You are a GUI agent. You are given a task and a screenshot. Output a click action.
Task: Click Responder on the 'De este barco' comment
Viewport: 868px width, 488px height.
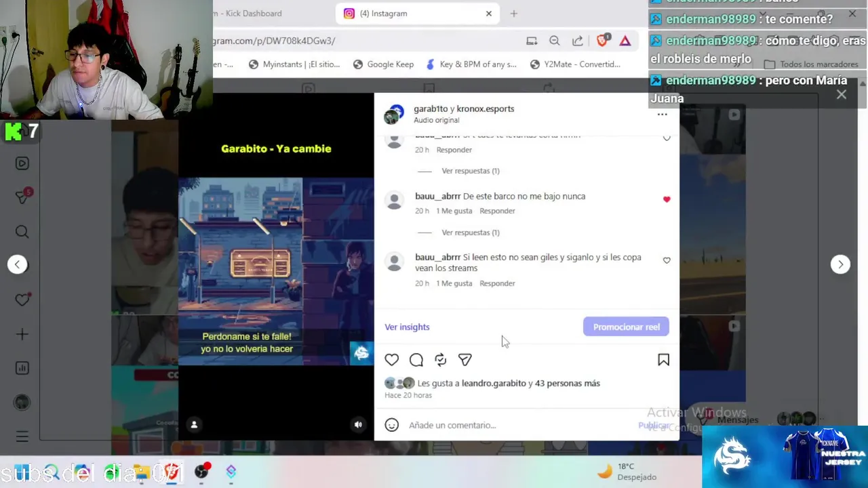(497, 211)
